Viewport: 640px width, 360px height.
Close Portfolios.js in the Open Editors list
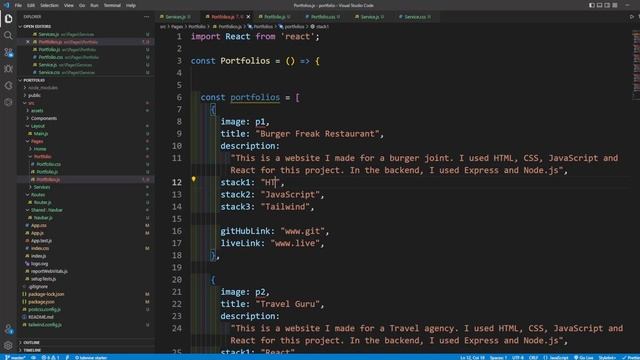point(28,42)
